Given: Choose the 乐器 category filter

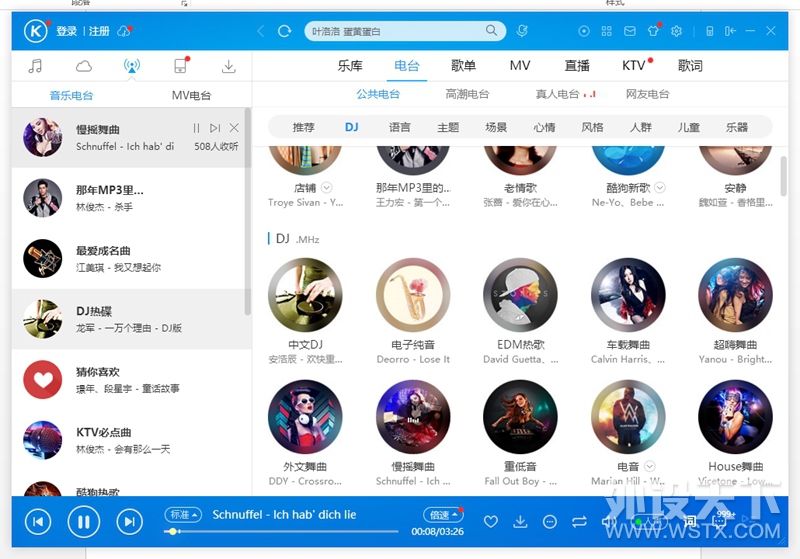Looking at the screenshot, I should click(737, 127).
